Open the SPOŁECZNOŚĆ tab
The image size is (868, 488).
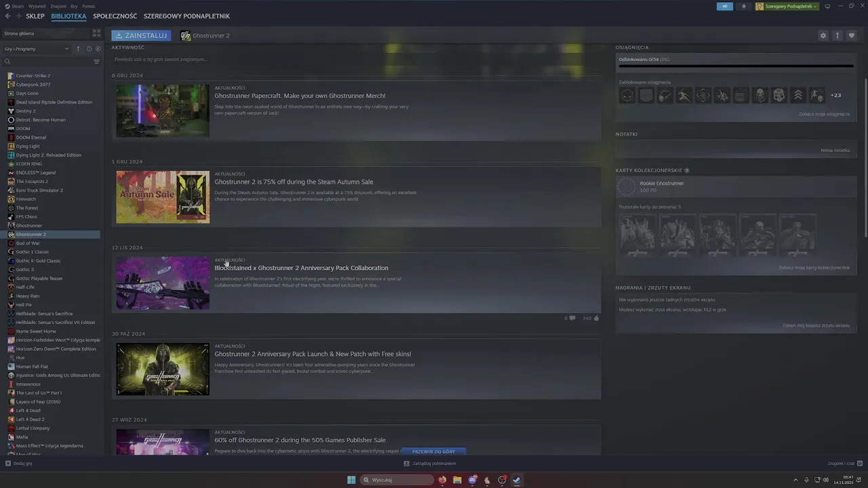pyautogui.click(x=115, y=16)
